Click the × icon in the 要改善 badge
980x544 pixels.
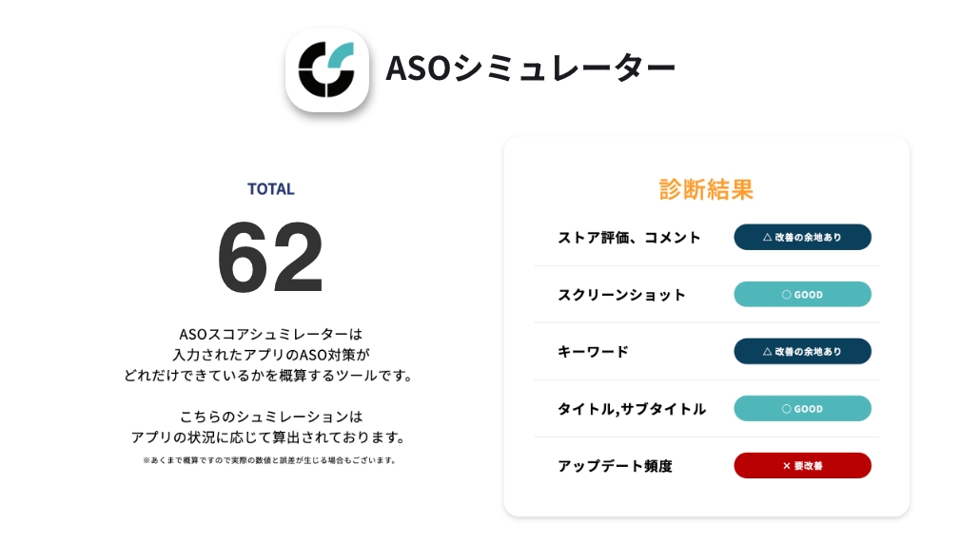click(x=787, y=466)
